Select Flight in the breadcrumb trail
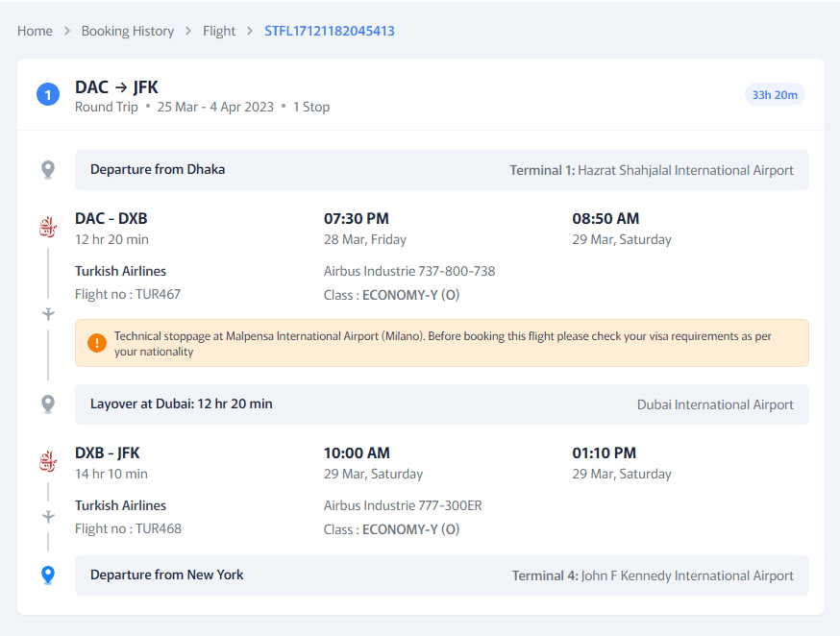The image size is (840, 636). pyautogui.click(x=219, y=31)
